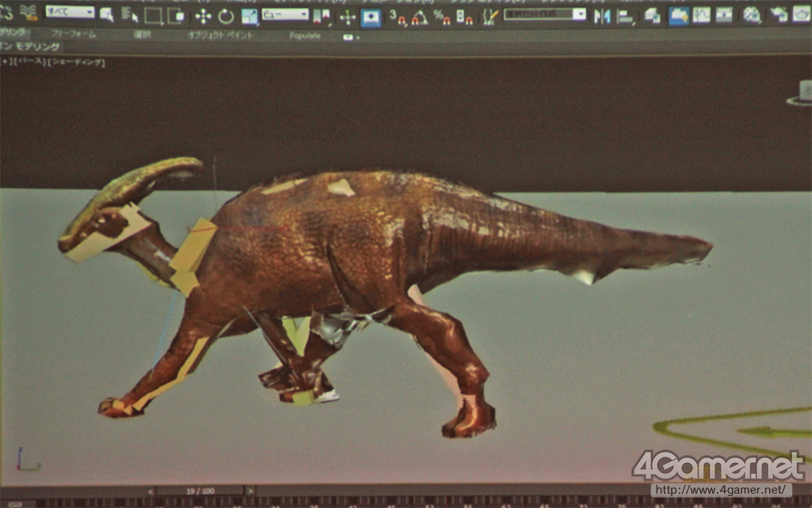Click the time slider showing 19 / 100
Image resolution: width=812 pixels, height=508 pixels.
(x=198, y=491)
